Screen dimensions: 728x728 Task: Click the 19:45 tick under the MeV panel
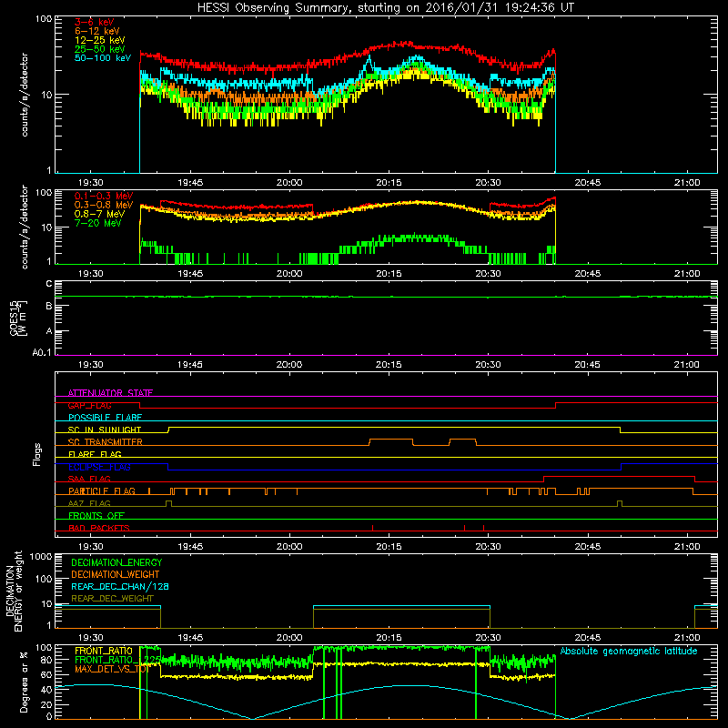(x=190, y=274)
